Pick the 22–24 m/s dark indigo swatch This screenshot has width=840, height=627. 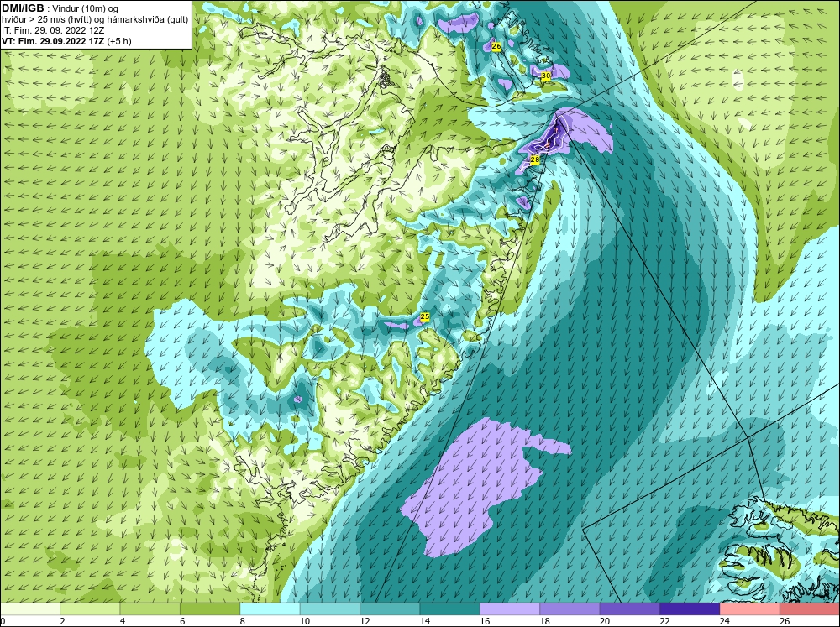(x=690, y=609)
